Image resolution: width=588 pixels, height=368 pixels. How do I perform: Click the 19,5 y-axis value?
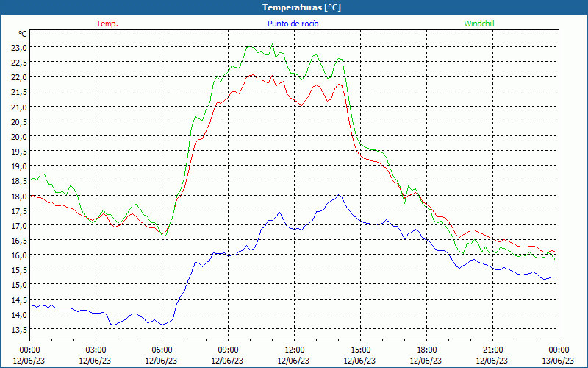tap(20, 152)
